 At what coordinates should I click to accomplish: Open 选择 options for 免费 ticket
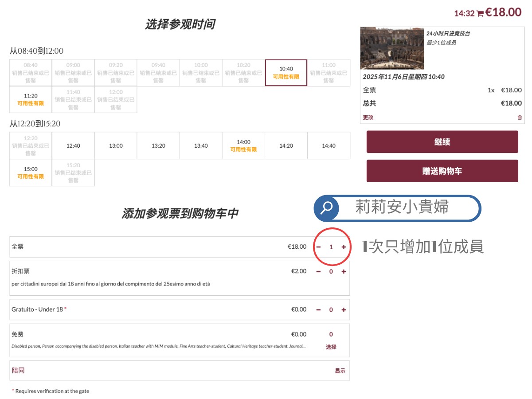[331, 347]
